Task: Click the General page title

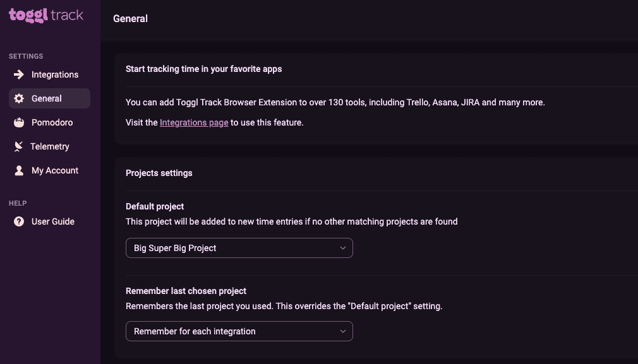Action: [x=130, y=19]
